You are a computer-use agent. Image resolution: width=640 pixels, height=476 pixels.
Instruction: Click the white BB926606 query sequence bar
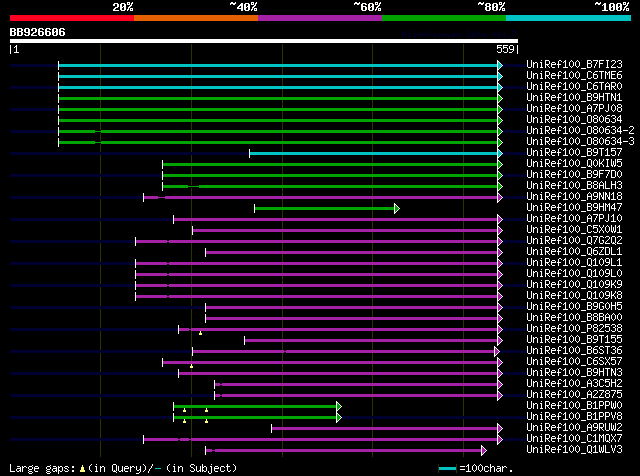point(264,41)
